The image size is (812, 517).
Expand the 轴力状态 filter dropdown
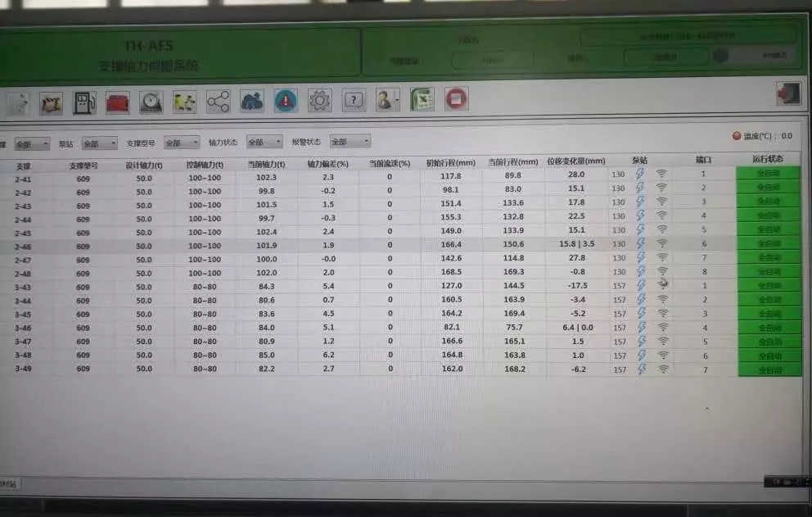(264, 142)
